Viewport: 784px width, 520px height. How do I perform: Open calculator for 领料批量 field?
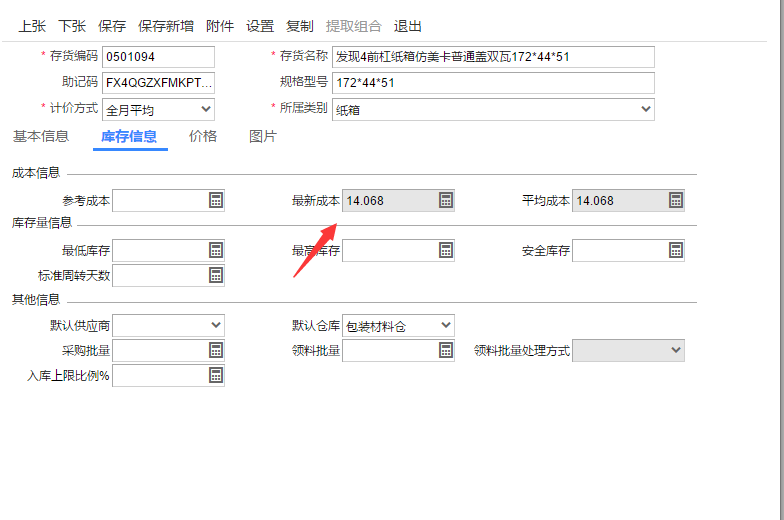(x=446, y=350)
